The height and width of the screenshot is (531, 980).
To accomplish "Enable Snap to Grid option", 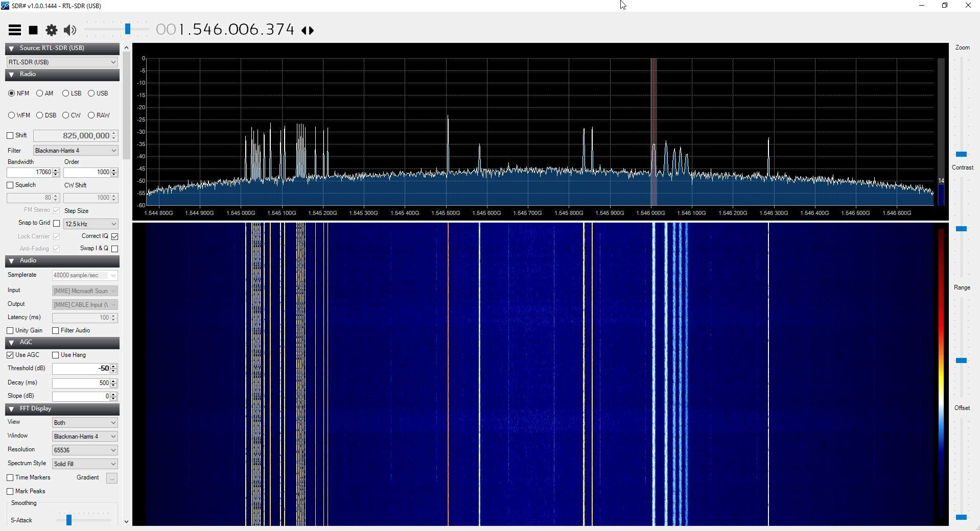I will (x=57, y=224).
